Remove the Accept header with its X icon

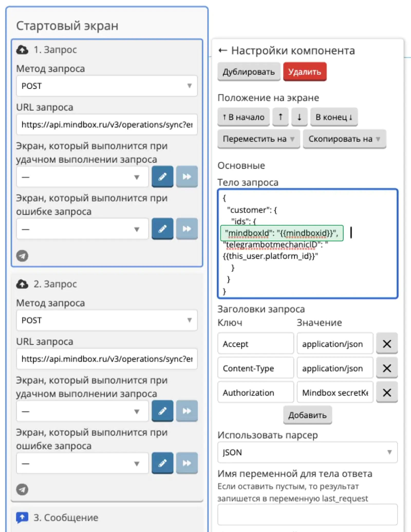tap(387, 344)
